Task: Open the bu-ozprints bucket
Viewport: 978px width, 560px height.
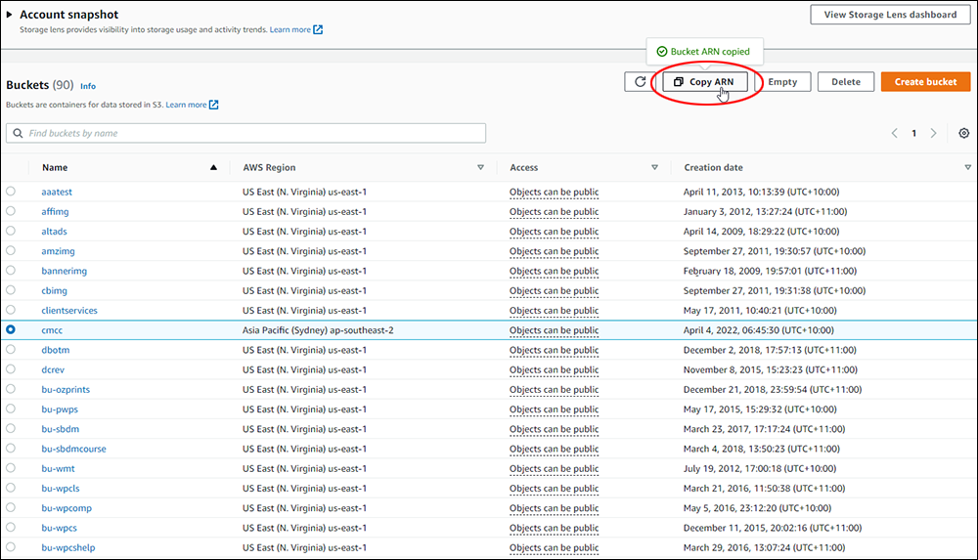Action: [66, 390]
